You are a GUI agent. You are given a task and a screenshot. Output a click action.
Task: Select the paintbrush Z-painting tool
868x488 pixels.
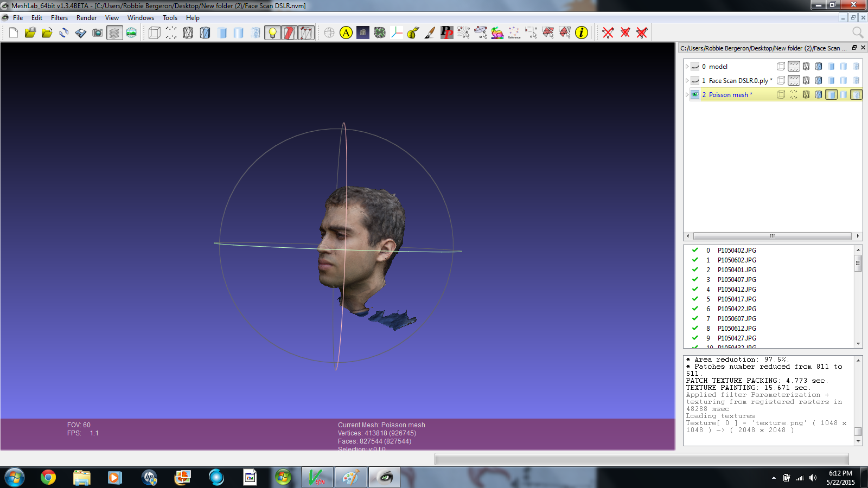pos(430,33)
